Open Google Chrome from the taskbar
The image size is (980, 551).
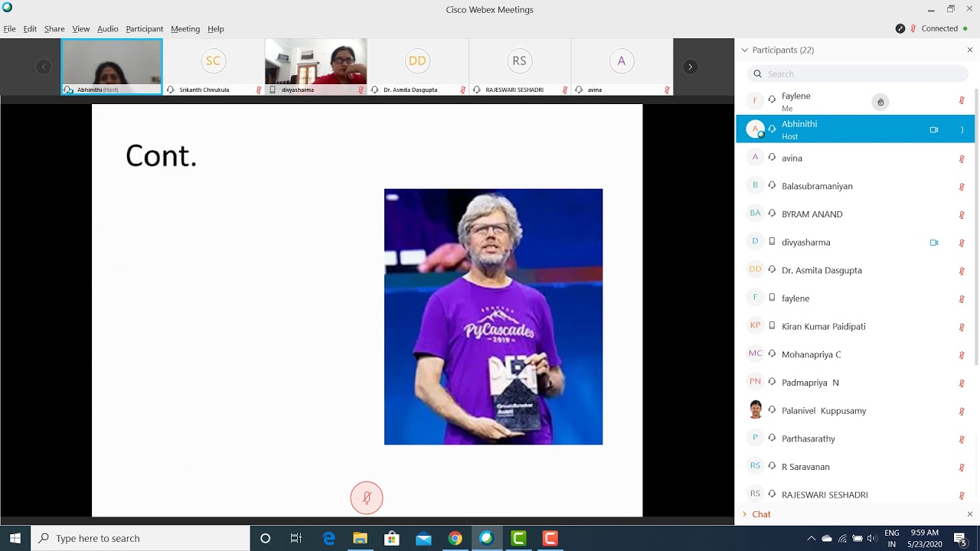[x=455, y=539]
